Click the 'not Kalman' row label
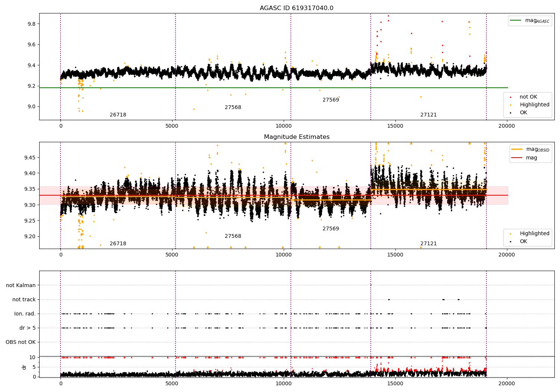Screen dimensions: 560x392 coord(21,286)
